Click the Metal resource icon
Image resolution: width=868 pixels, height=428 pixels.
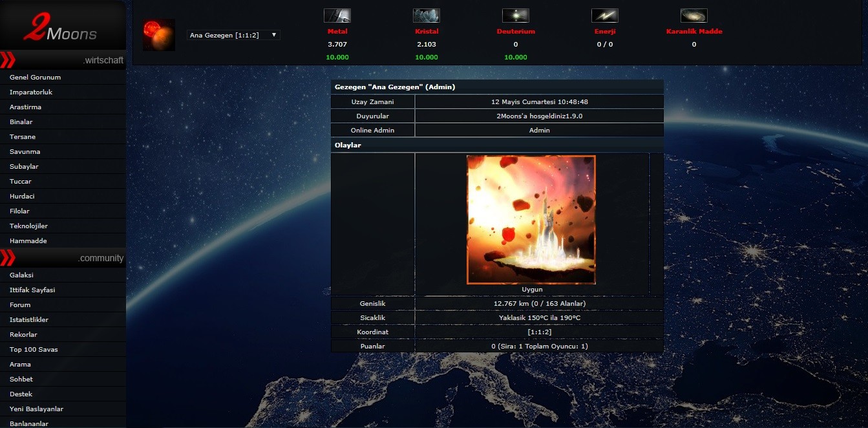pyautogui.click(x=337, y=16)
